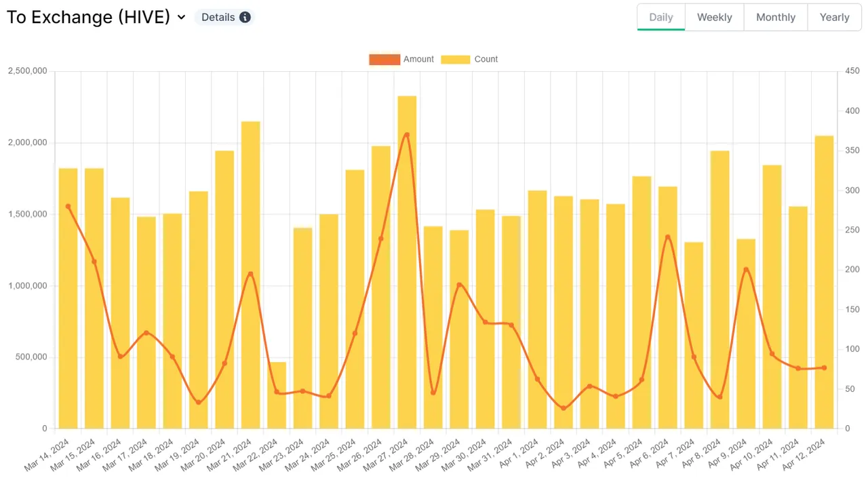Select the Mar 20, 2024 count bar
868x480 pixels.
[x=224, y=289]
